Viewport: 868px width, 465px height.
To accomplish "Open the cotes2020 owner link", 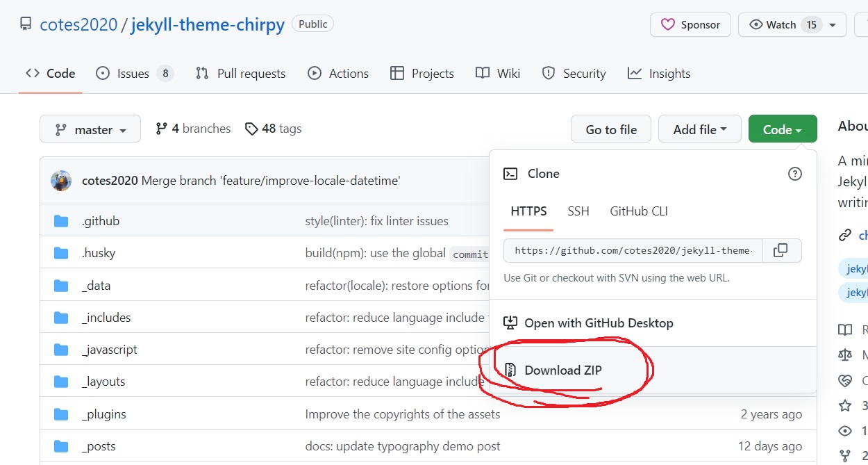I will tap(78, 24).
